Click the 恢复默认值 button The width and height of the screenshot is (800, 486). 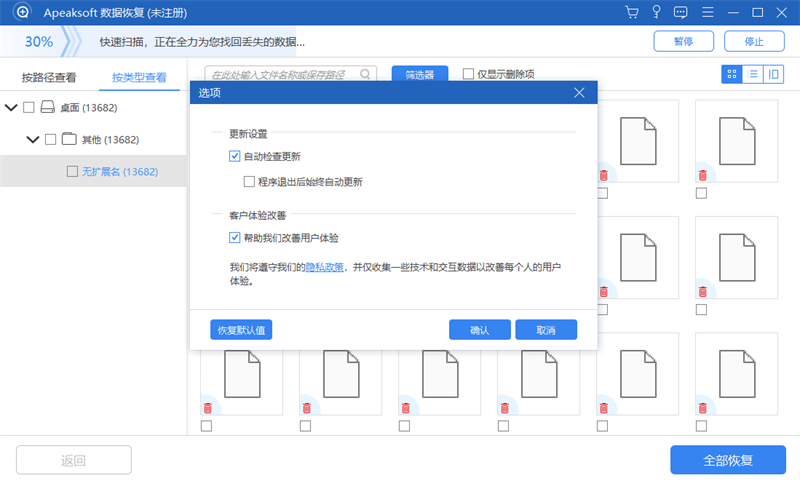point(241,330)
